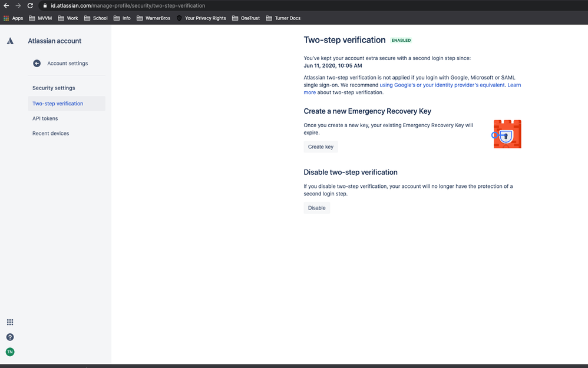
Task: Click the back arrow beside Account settings
Action: [37, 64]
